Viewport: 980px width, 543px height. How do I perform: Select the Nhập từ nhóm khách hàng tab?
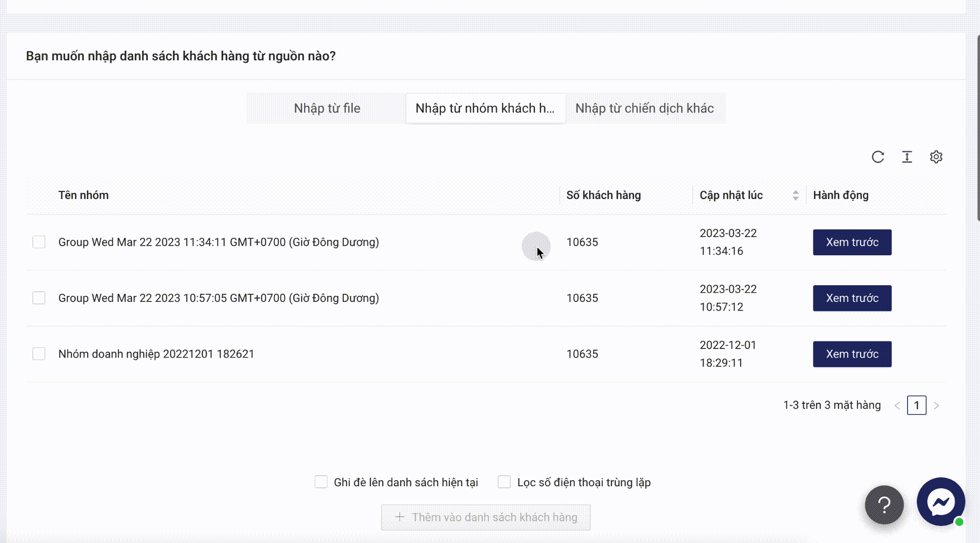click(485, 108)
